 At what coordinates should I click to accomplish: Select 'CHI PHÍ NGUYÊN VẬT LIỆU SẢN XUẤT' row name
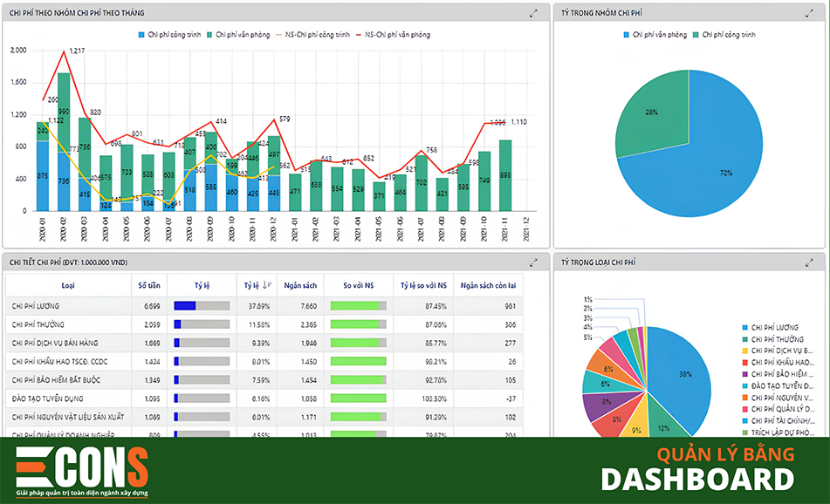[68, 418]
